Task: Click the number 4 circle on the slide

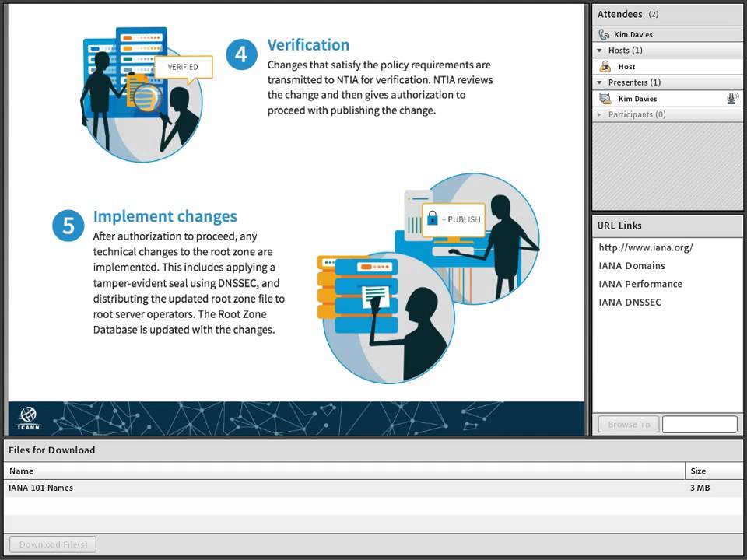Action: click(x=241, y=54)
